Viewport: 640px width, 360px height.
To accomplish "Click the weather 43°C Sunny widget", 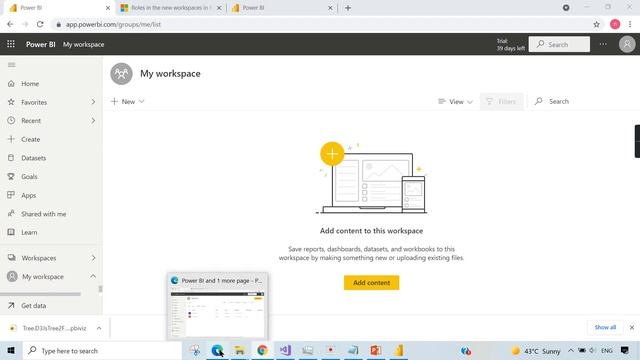I will point(536,351).
